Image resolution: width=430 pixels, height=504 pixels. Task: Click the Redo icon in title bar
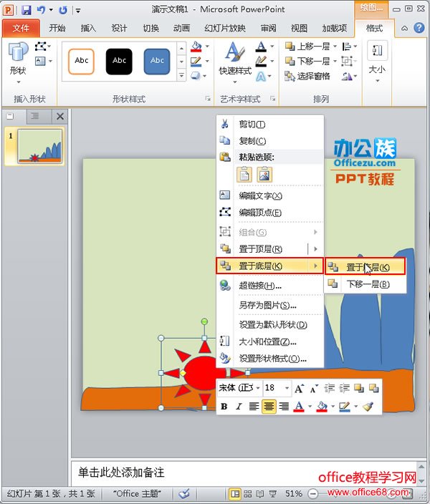(63, 10)
